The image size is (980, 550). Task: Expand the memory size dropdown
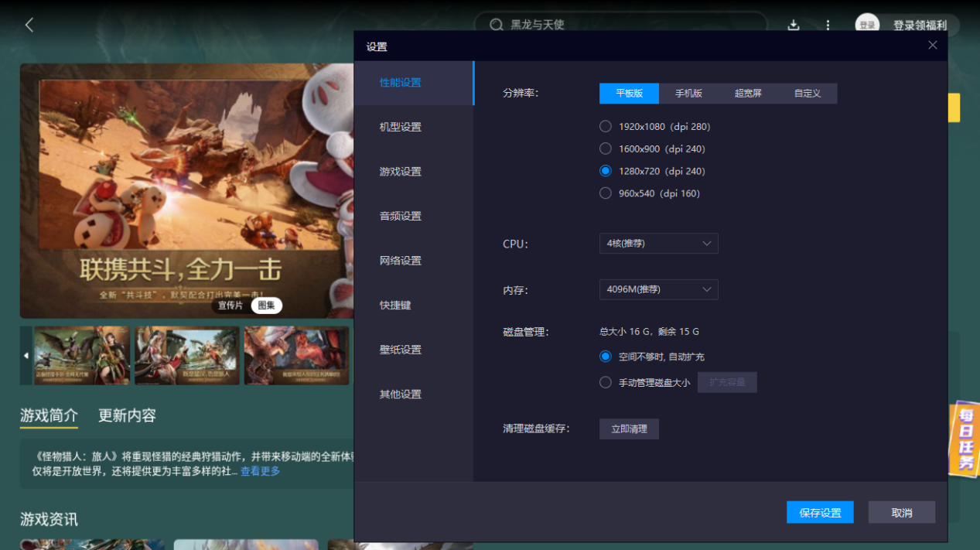(x=658, y=289)
